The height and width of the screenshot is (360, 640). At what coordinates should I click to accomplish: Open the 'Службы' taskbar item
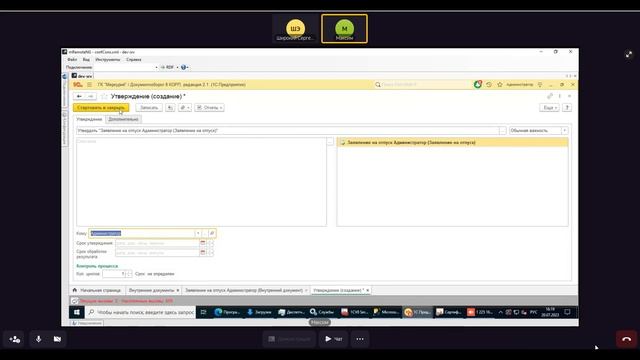click(322, 312)
